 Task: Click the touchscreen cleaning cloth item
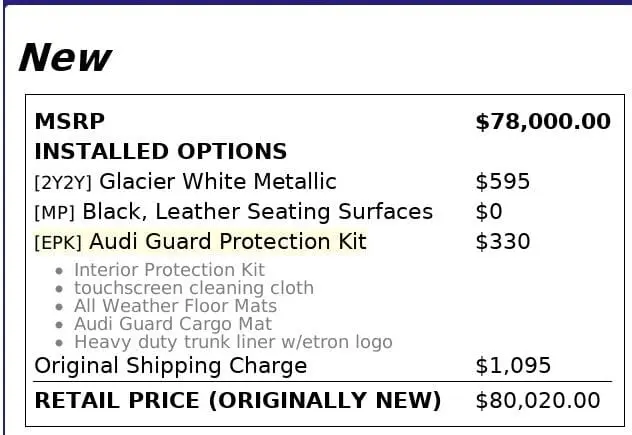click(x=193, y=288)
